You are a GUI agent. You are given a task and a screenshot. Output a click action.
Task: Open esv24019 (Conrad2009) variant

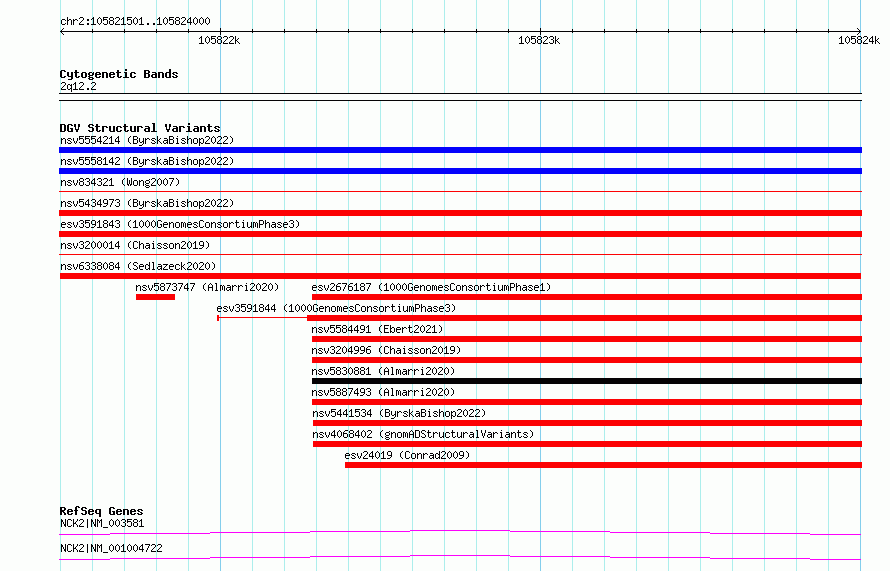point(407,455)
